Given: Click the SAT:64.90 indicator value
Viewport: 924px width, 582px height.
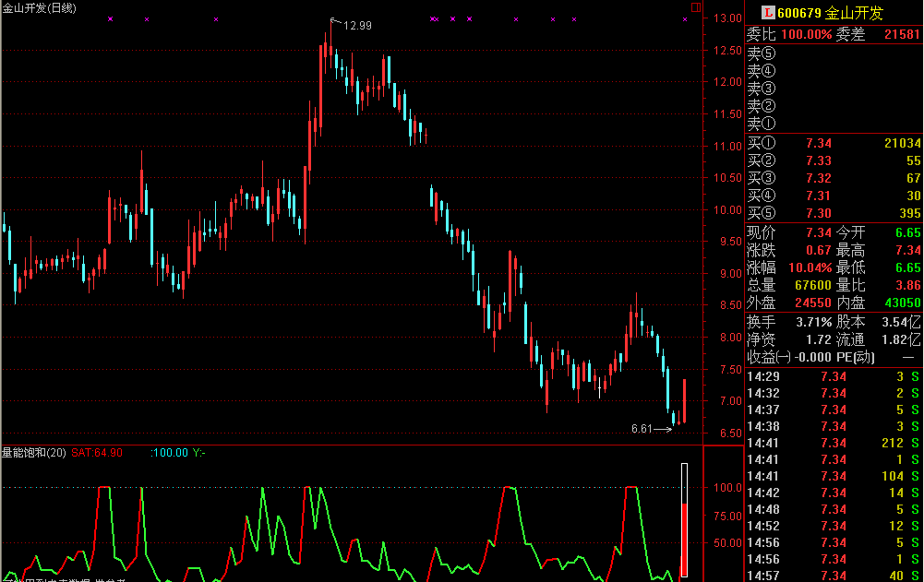Looking at the screenshot, I should 97,452.
